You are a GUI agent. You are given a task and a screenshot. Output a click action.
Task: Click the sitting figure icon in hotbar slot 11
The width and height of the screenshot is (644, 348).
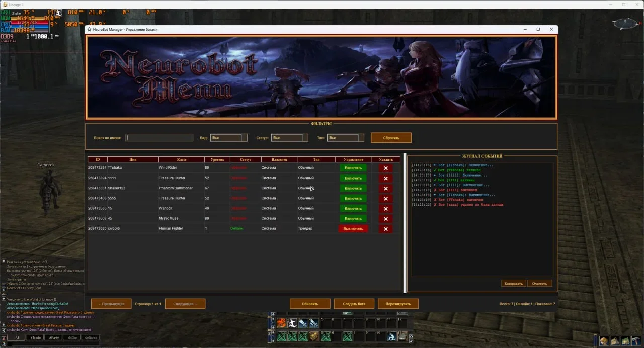coord(391,336)
